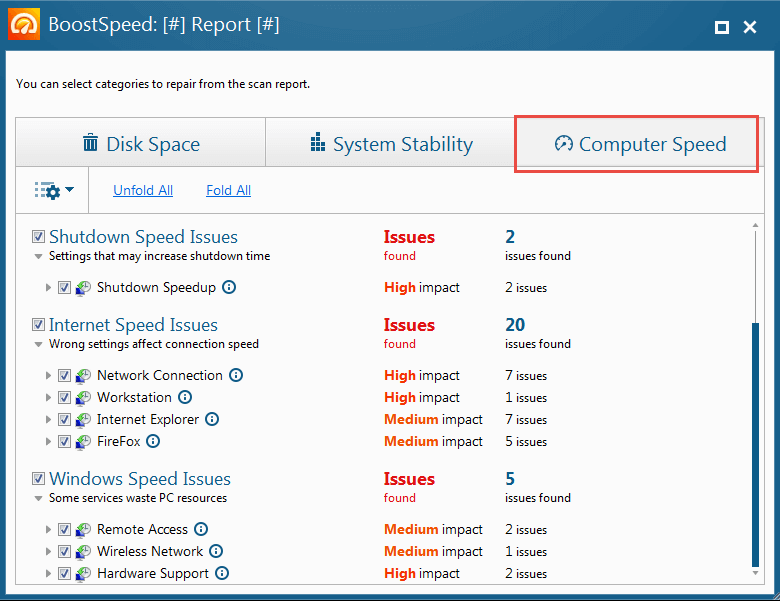Image resolution: width=780 pixels, height=601 pixels.
Task: Click the Fold All link
Action: point(228,190)
